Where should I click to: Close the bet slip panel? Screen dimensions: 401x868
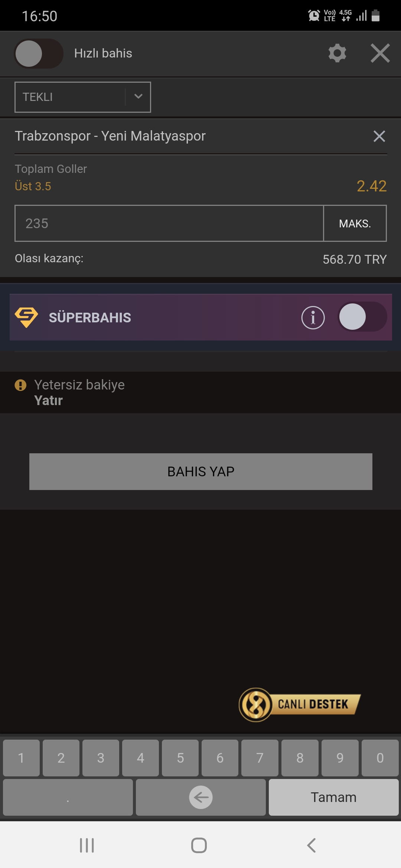[x=380, y=53]
